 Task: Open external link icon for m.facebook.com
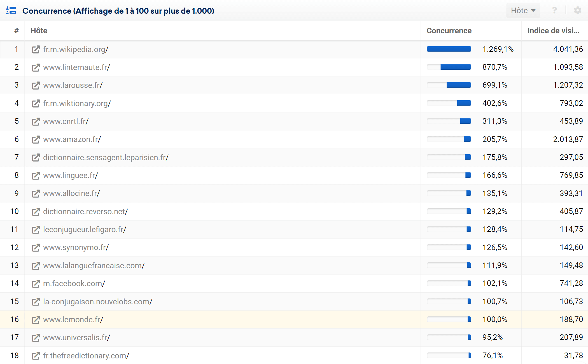point(36,284)
